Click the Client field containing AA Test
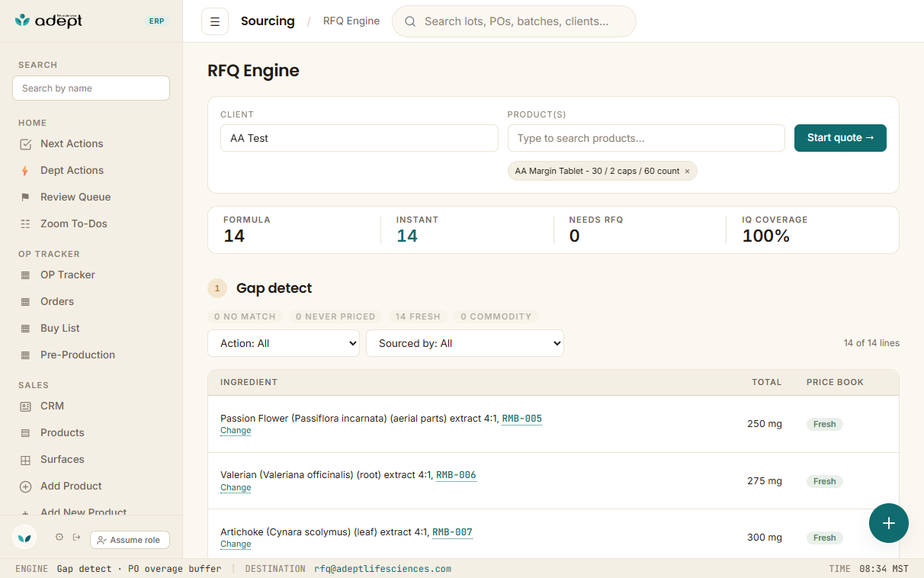Viewport: 924px width, 578px height. [359, 138]
